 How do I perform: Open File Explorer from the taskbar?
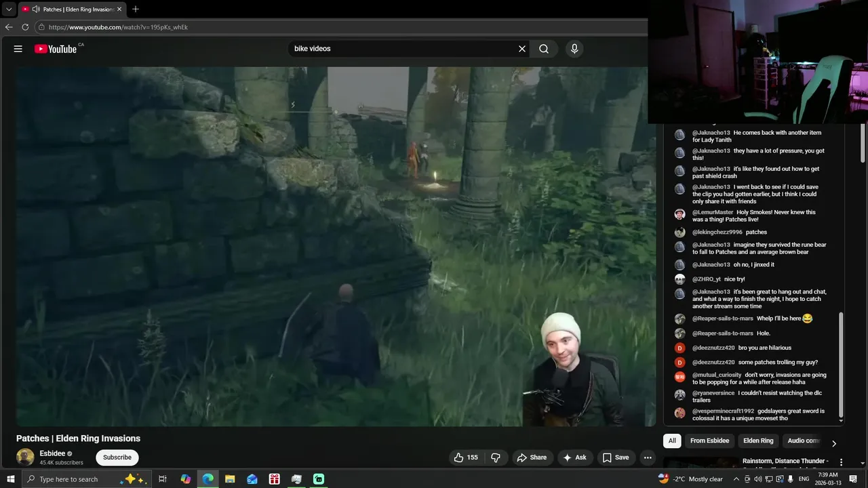tap(230, 479)
